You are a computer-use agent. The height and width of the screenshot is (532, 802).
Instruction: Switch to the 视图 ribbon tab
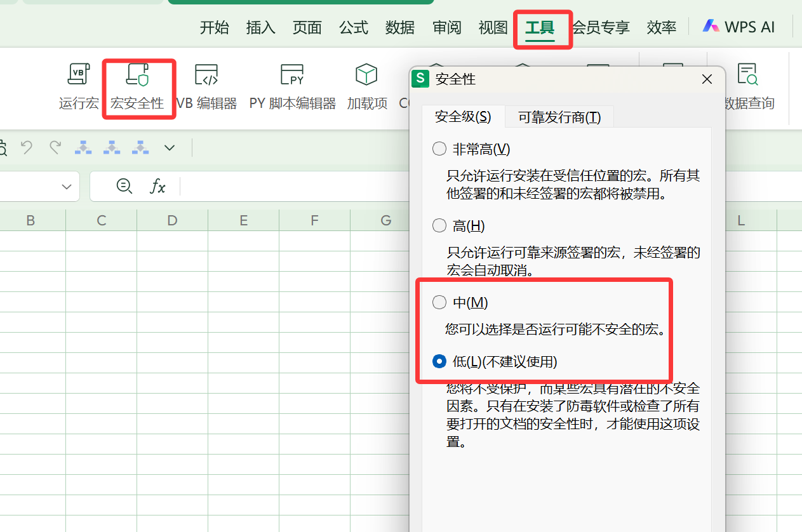[x=493, y=27]
